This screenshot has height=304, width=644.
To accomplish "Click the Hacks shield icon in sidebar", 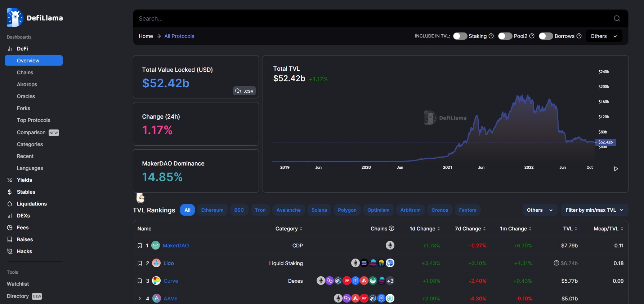I will 10,251.
